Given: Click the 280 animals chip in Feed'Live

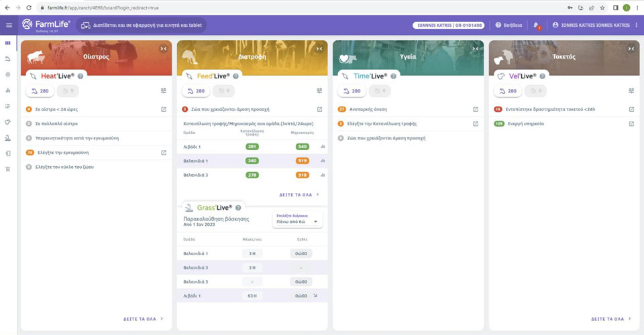Looking at the screenshot, I should (196, 91).
